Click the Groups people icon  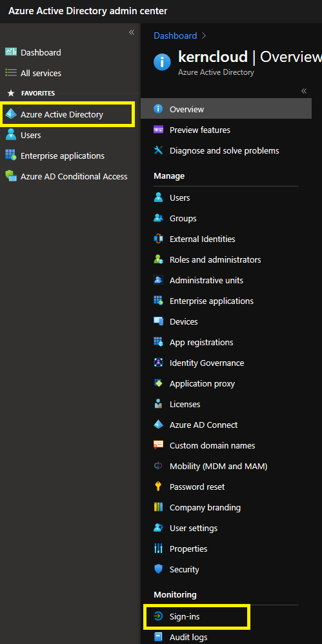tap(158, 218)
